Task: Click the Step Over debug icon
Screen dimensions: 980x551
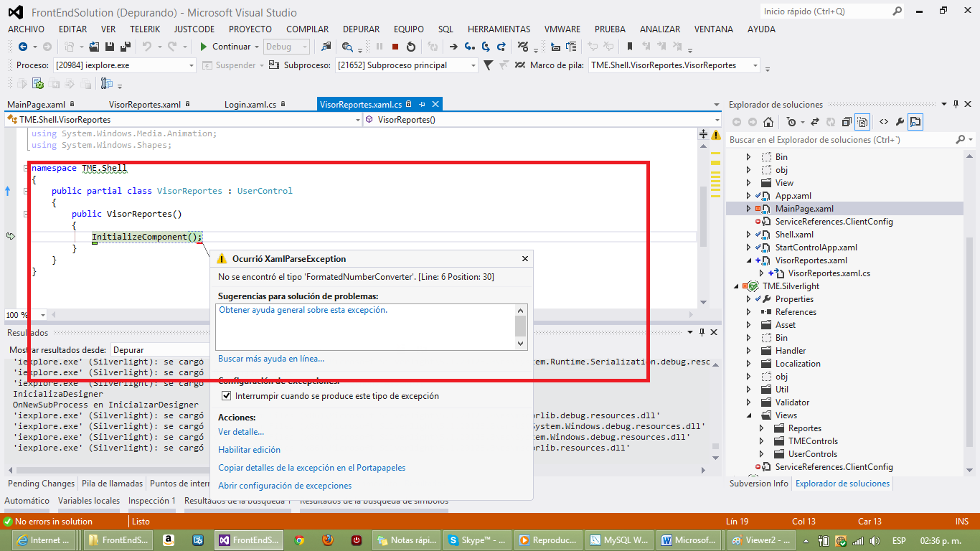Action: 486,47
